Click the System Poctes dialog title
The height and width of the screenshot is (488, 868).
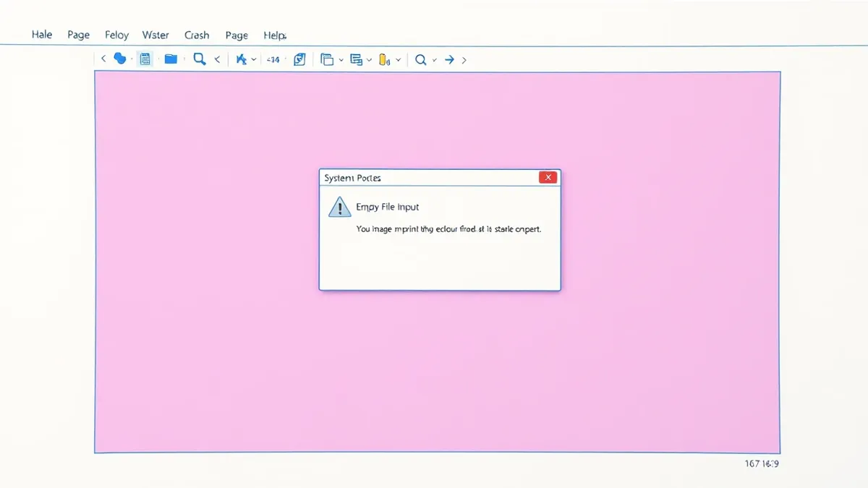(x=353, y=178)
